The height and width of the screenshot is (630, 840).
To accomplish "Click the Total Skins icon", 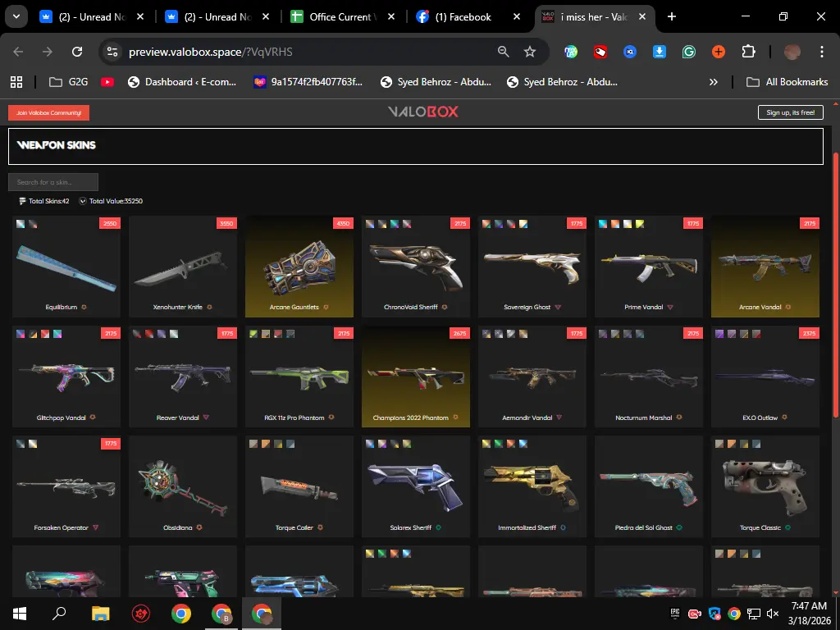I will point(22,201).
